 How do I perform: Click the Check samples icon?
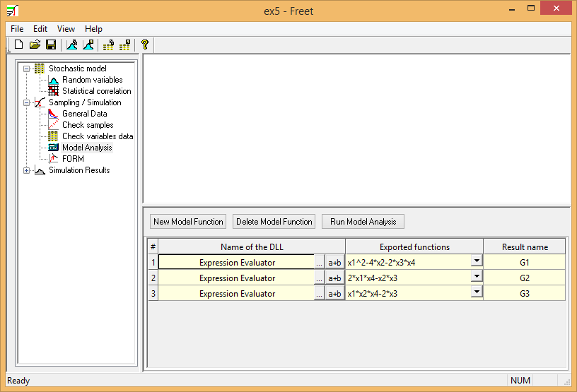pos(53,125)
